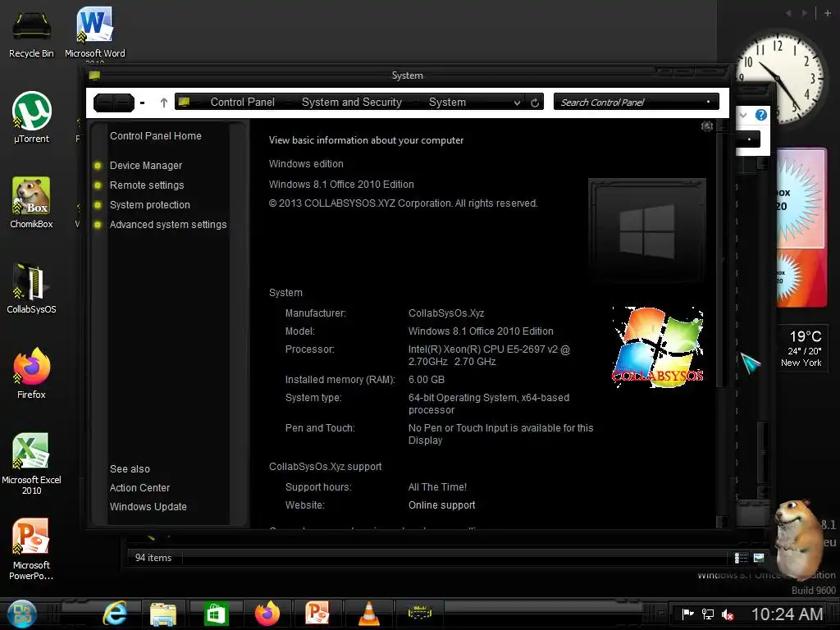Open PowerPoint from the taskbar
This screenshot has height=630, width=840.
(x=317, y=614)
